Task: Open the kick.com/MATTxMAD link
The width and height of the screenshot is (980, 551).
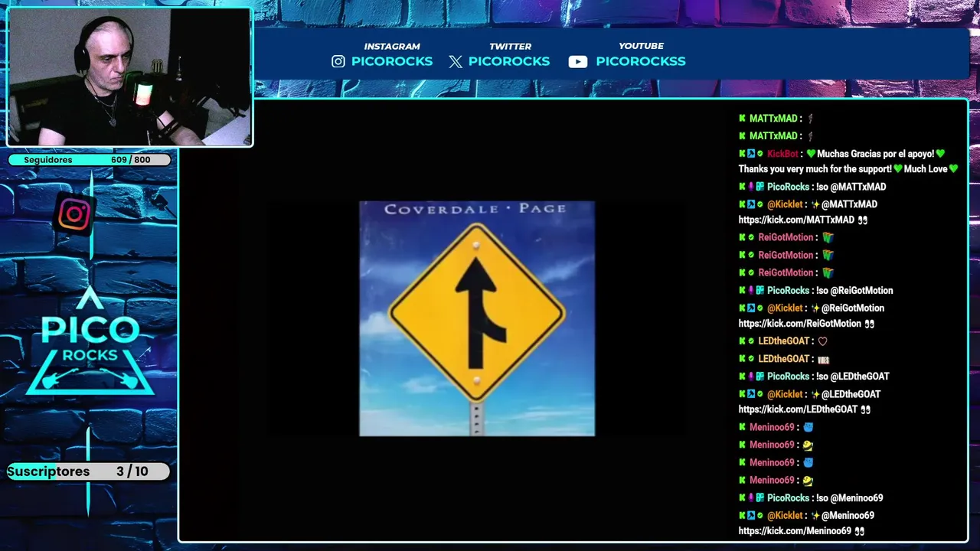Action: coord(796,220)
